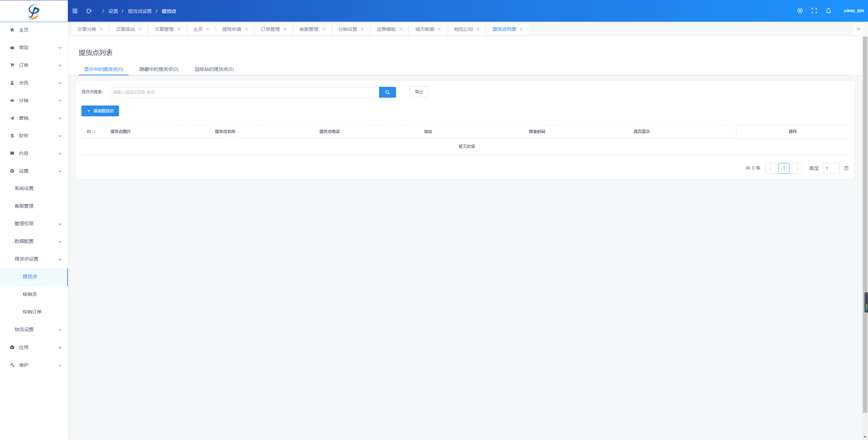Viewport: 868px width, 440px height.
Task: Focus the 提货点搜索 input field
Action: tap(244, 92)
